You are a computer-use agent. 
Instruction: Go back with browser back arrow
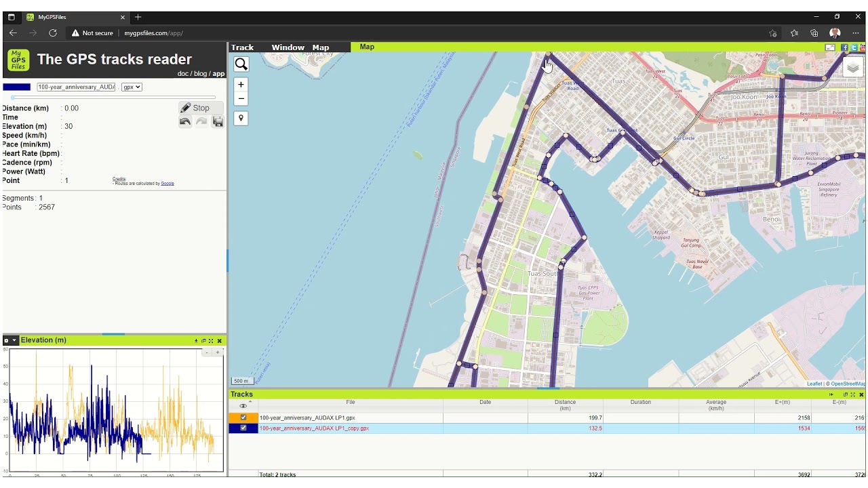[13, 33]
